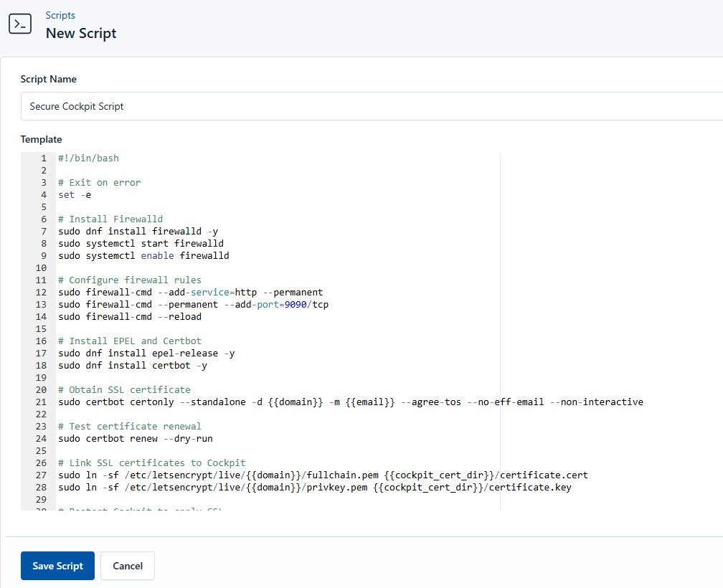
Task: Click the fullchain.pem symlink line
Action: click(323, 475)
